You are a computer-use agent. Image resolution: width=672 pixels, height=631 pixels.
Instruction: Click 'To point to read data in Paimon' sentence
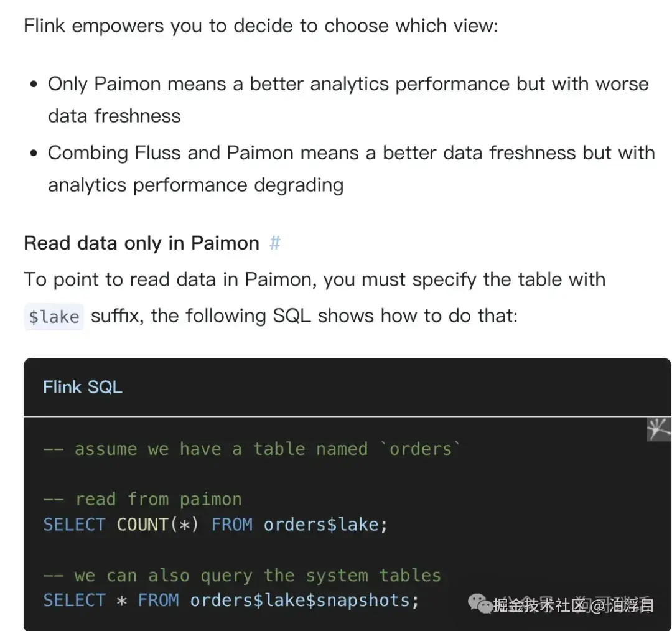coord(314,279)
